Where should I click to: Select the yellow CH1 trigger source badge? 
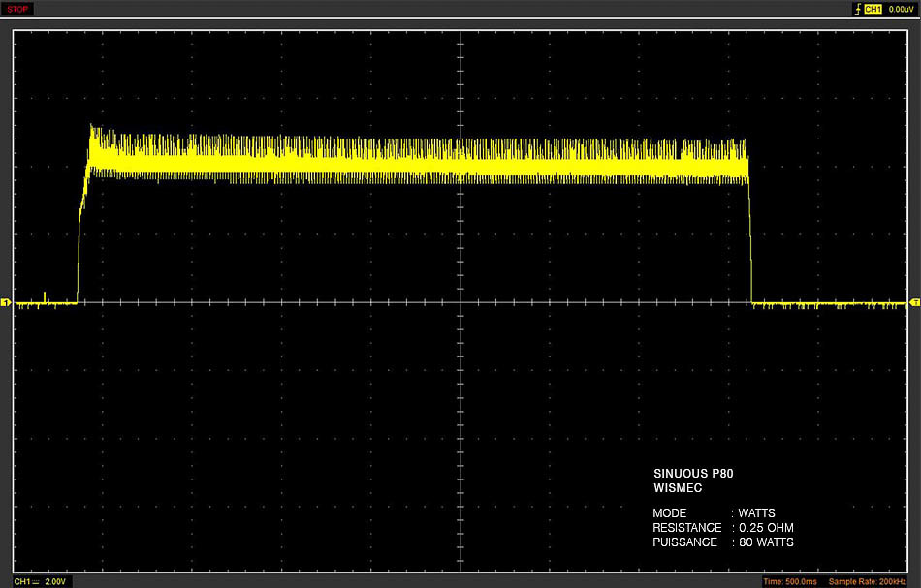(x=873, y=9)
